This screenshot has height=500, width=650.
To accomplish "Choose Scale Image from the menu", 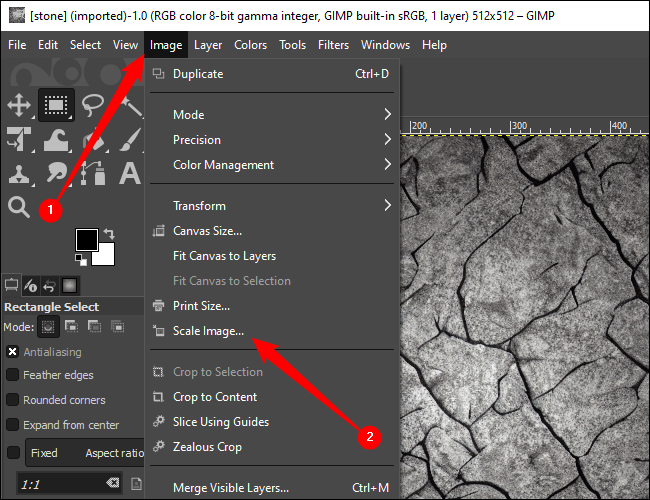I will pyautogui.click(x=272, y=331).
